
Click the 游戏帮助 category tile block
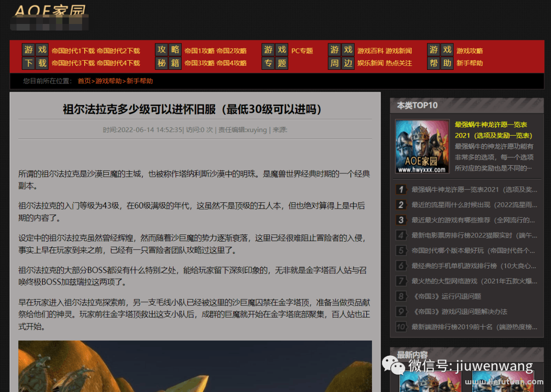[x=440, y=57]
